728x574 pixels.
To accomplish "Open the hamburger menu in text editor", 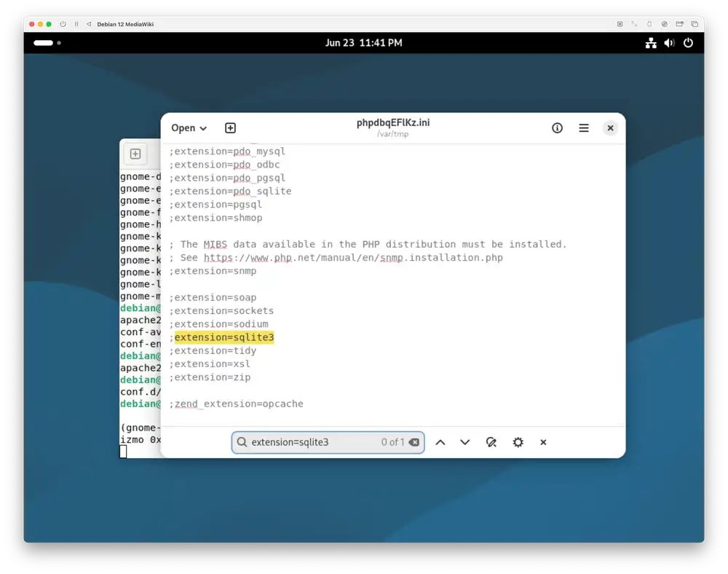I will [584, 127].
